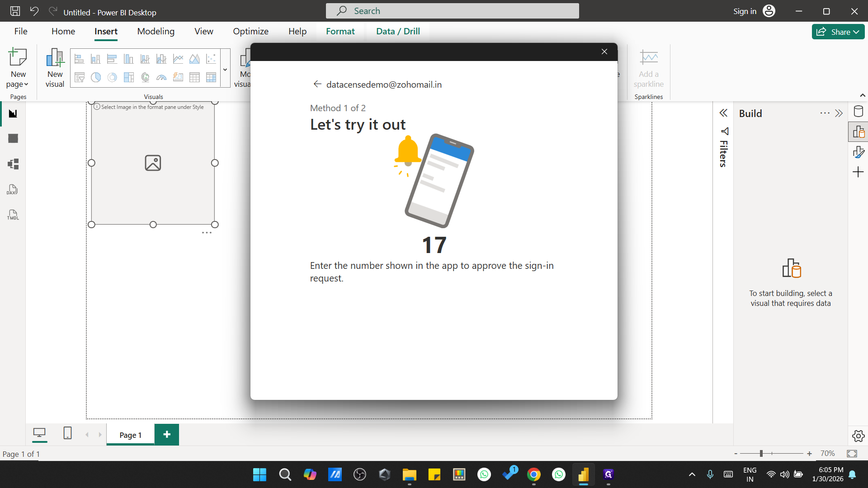Expand the visuals gallery dropdown
The image size is (868, 488).
pyautogui.click(x=225, y=70)
